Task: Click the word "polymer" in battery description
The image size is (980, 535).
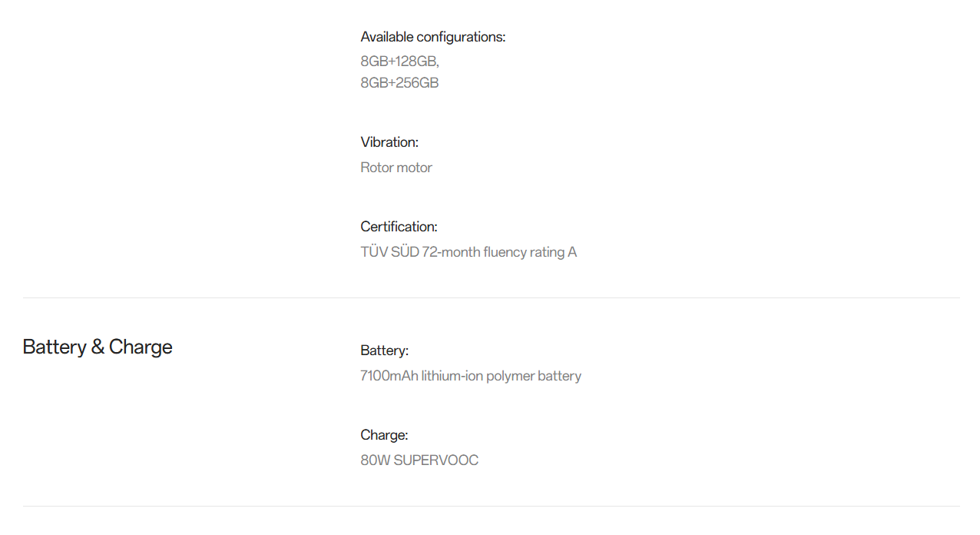Action: tap(510, 376)
